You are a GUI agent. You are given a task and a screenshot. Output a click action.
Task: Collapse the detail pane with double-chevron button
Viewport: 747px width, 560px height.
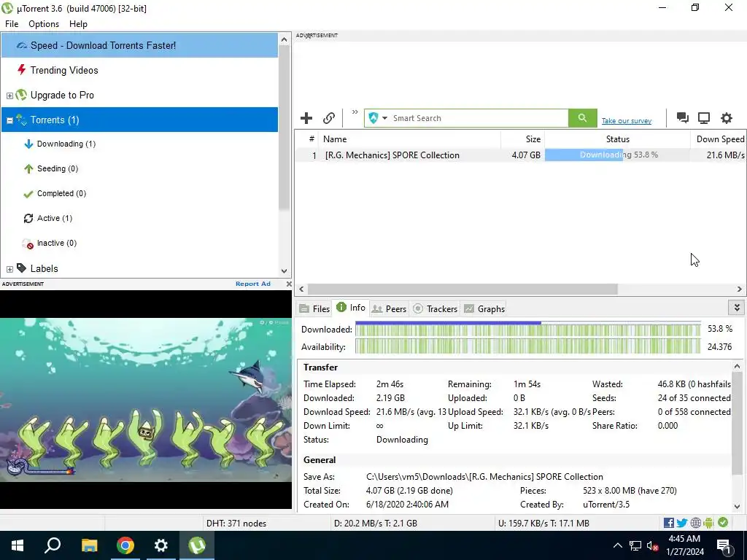click(x=737, y=308)
